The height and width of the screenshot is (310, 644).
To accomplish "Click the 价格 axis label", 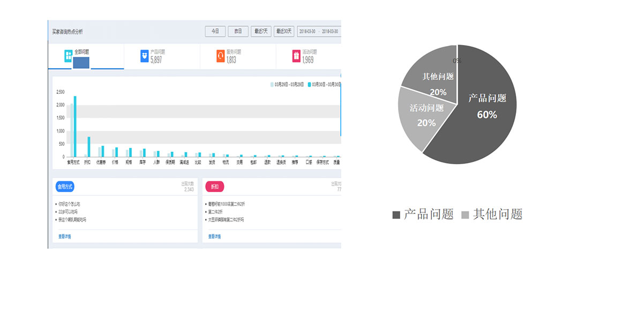I will point(115,161).
